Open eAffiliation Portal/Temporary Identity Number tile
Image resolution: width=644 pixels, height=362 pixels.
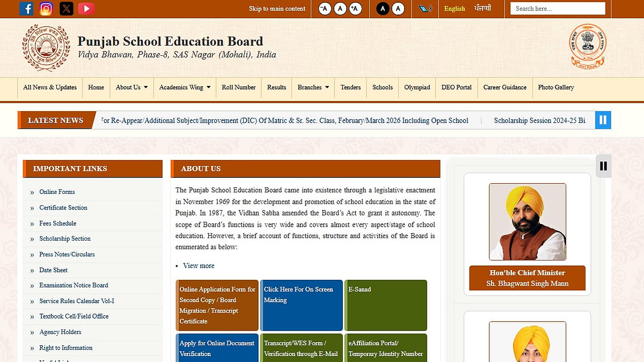point(386,348)
